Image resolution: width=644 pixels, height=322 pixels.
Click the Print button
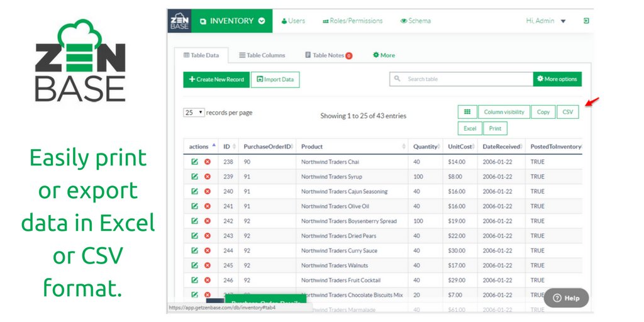(496, 128)
